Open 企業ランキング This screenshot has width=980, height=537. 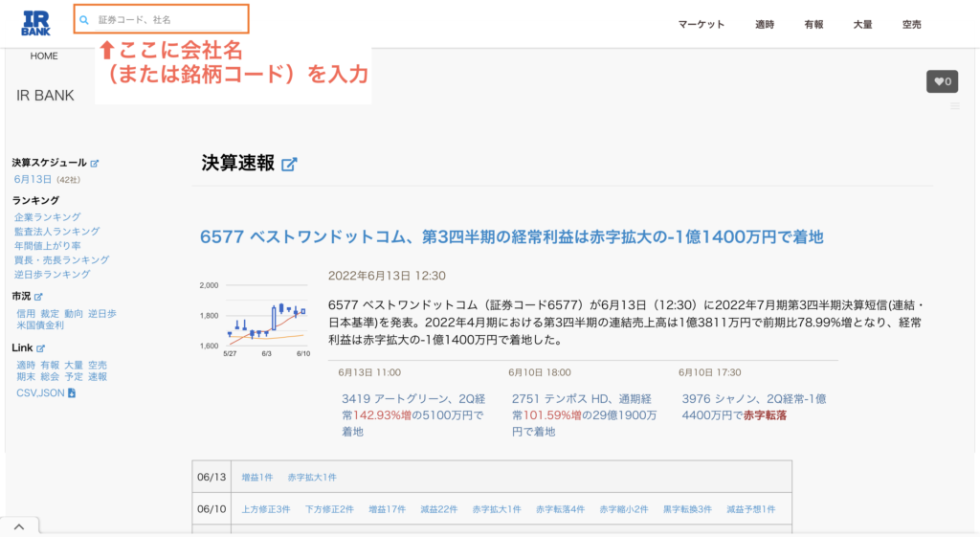(x=48, y=217)
